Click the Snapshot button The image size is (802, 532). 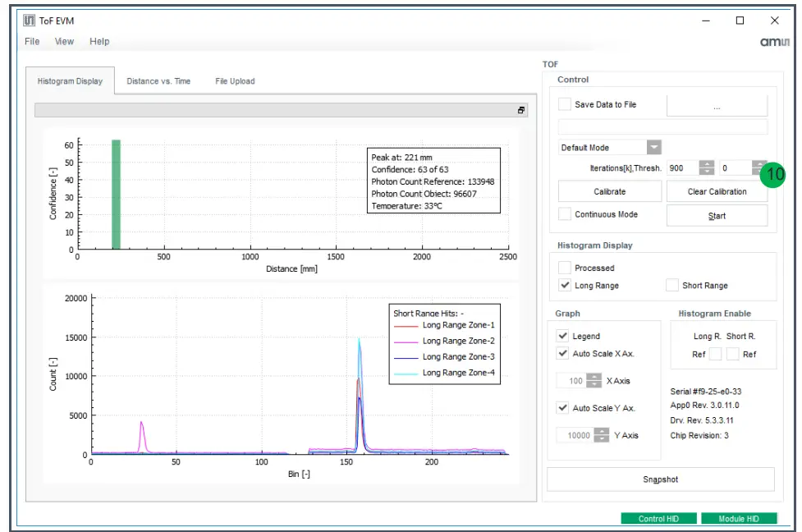(x=660, y=479)
